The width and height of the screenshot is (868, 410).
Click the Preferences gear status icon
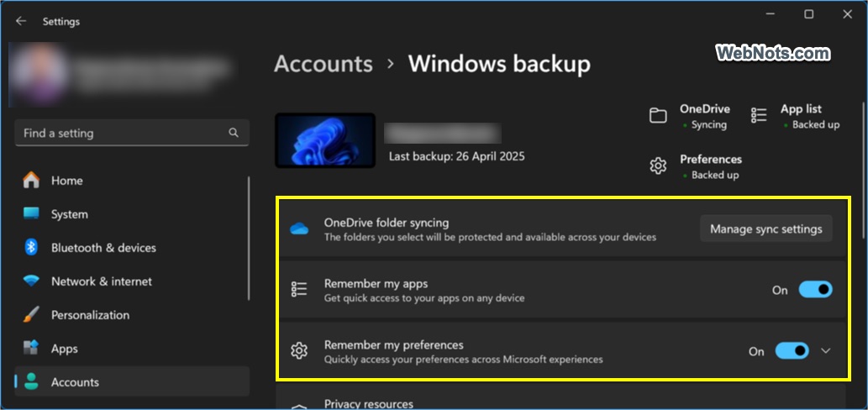pos(658,166)
